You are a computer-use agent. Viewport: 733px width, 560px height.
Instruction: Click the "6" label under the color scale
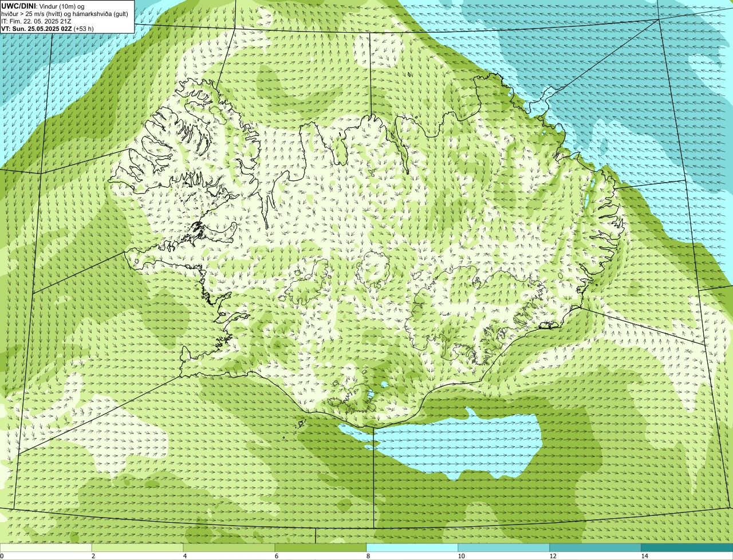(x=276, y=556)
